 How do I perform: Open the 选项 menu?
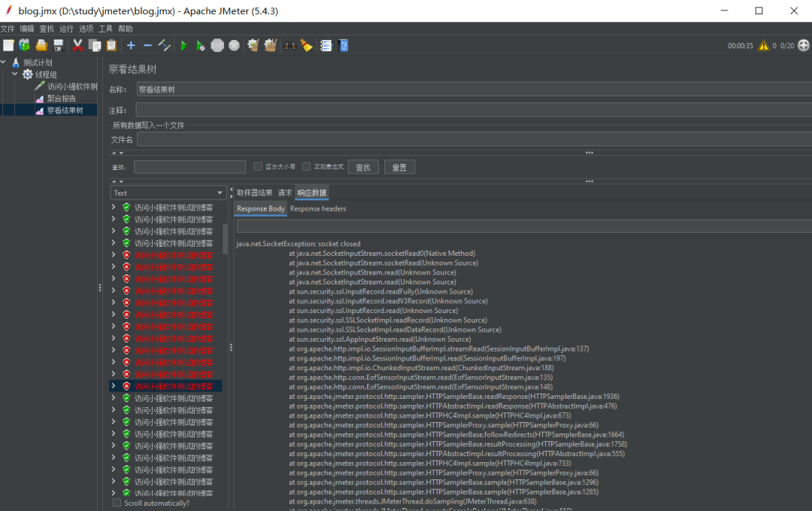pos(86,29)
